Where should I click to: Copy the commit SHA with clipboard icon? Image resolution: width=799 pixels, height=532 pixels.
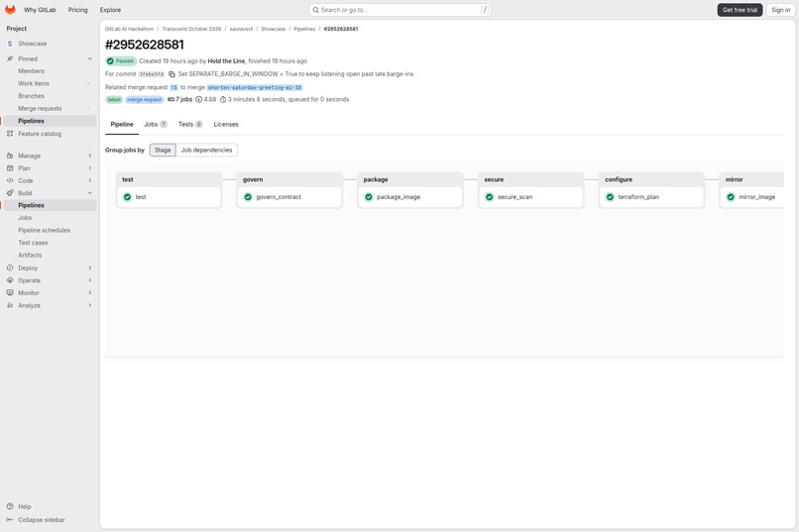pos(171,74)
